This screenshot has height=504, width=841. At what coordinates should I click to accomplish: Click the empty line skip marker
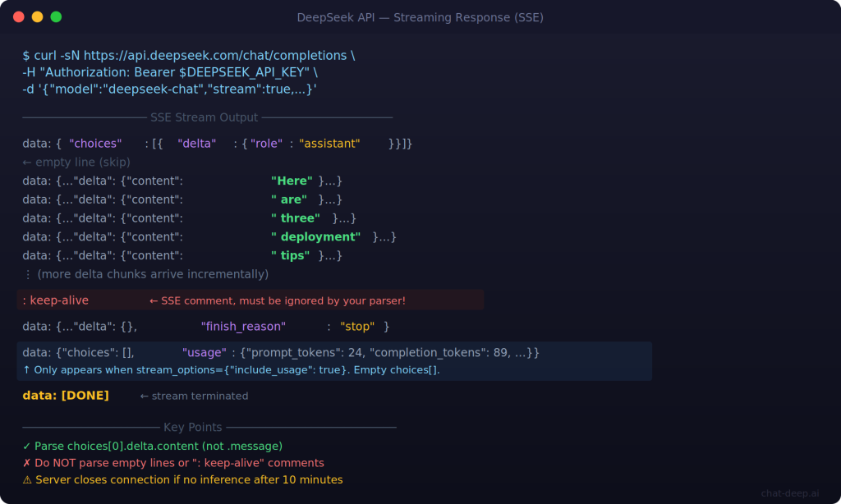[78, 162]
